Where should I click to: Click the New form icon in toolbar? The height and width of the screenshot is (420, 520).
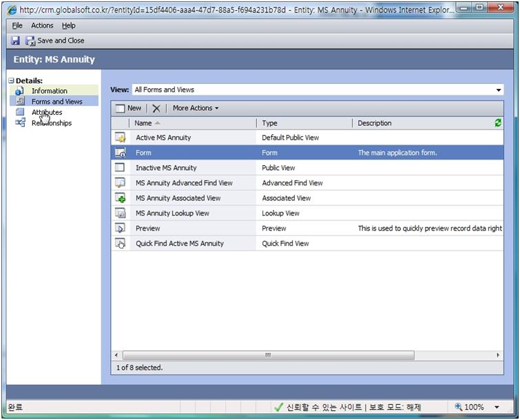120,108
